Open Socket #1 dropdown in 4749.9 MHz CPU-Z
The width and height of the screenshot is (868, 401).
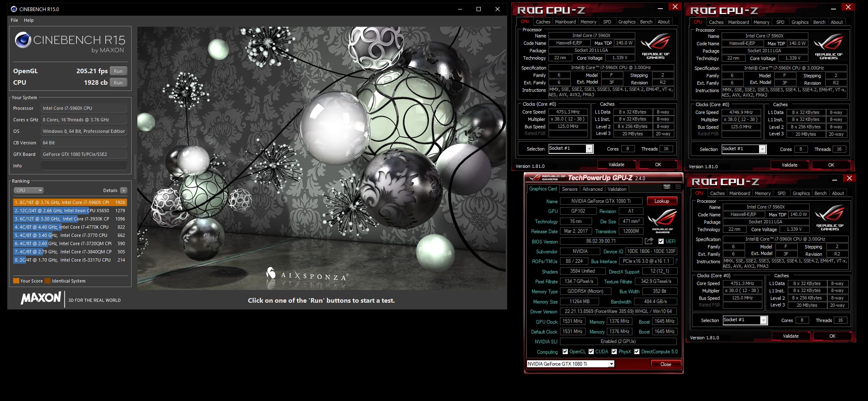click(x=744, y=149)
